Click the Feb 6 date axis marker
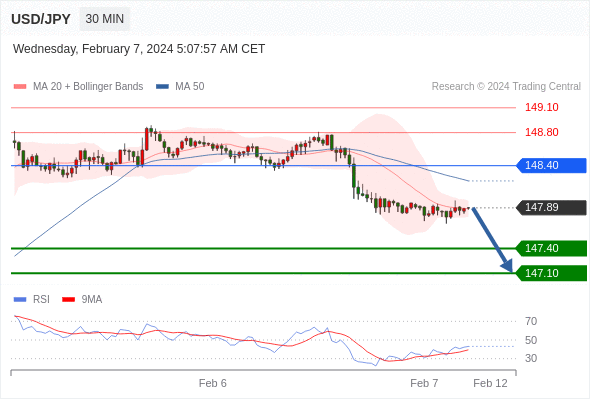 click(213, 383)
